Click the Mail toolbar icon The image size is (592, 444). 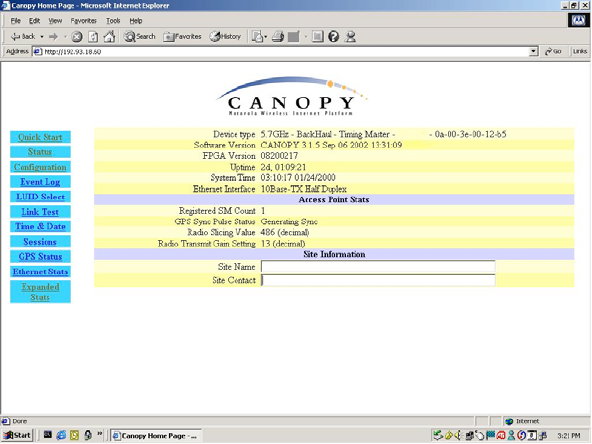[x=259, y=37]
